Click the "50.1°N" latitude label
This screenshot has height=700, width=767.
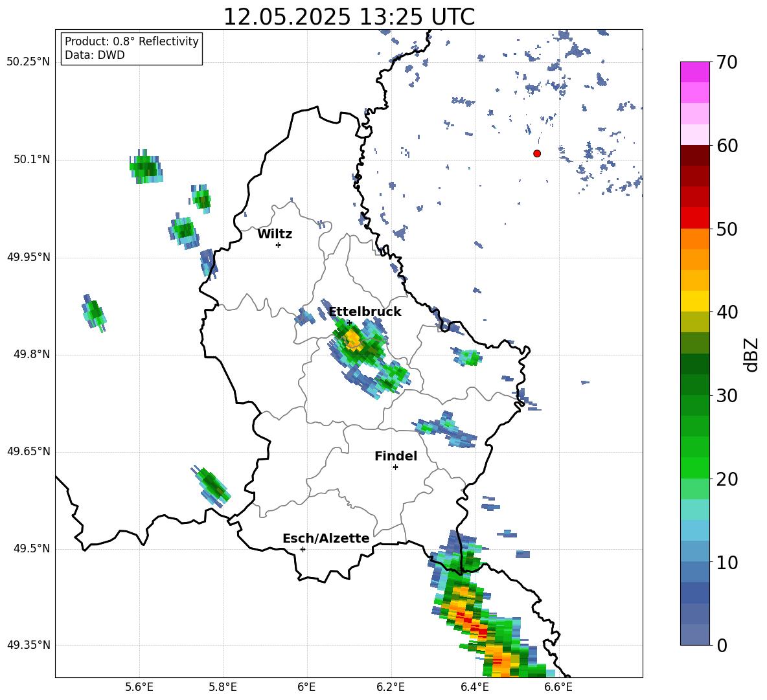tap(31, 159)
